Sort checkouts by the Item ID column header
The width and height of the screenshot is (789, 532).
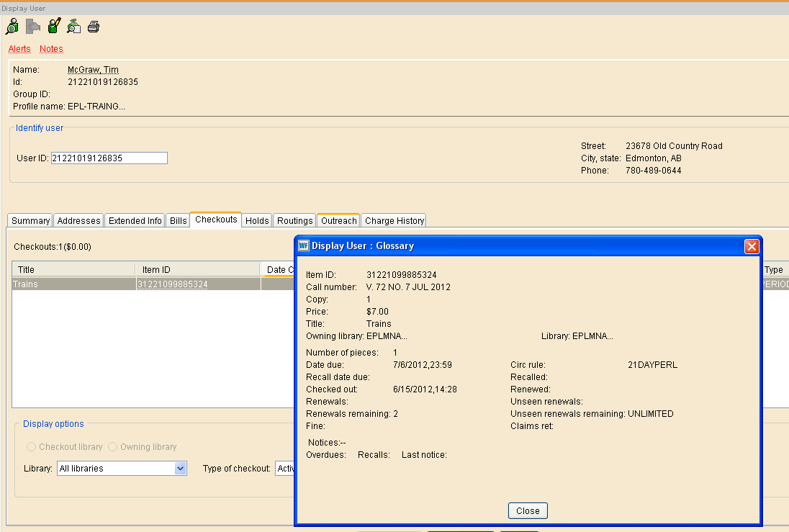[198, 270]
